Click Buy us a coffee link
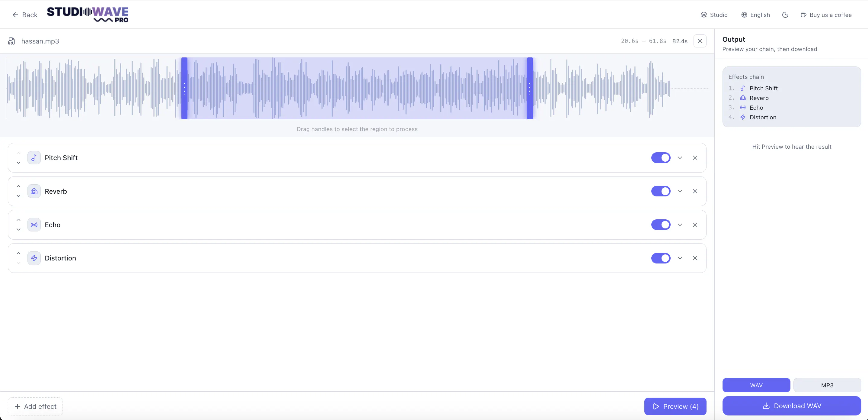 click(x=826, y=15)
